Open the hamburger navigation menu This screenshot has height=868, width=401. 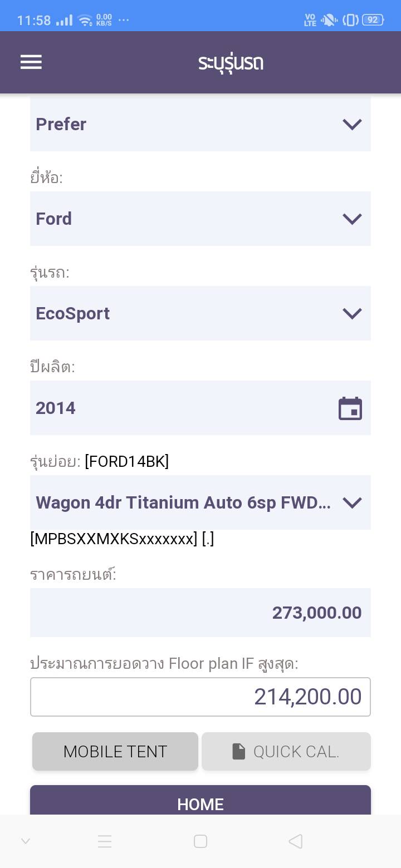point(31,62)
